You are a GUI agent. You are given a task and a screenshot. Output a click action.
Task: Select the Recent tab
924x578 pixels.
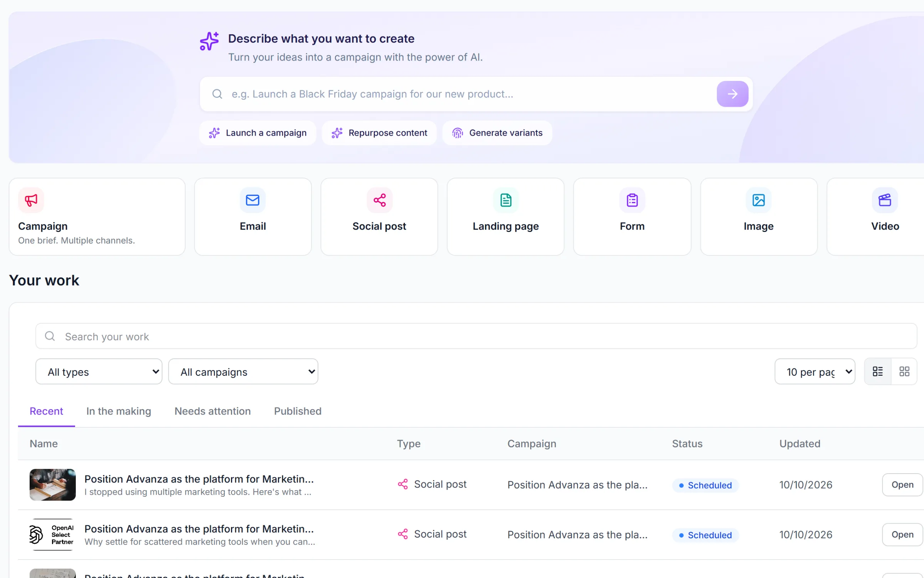click(46, 411)
